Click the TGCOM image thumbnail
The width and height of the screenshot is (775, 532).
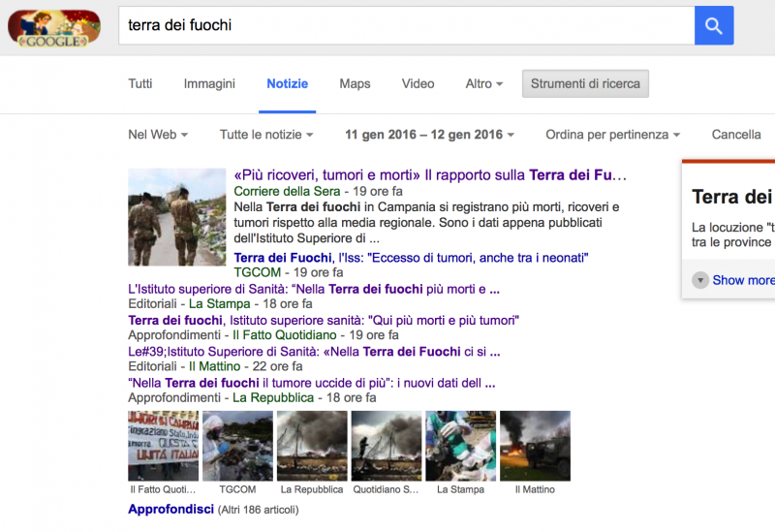(x=237, y=446)
